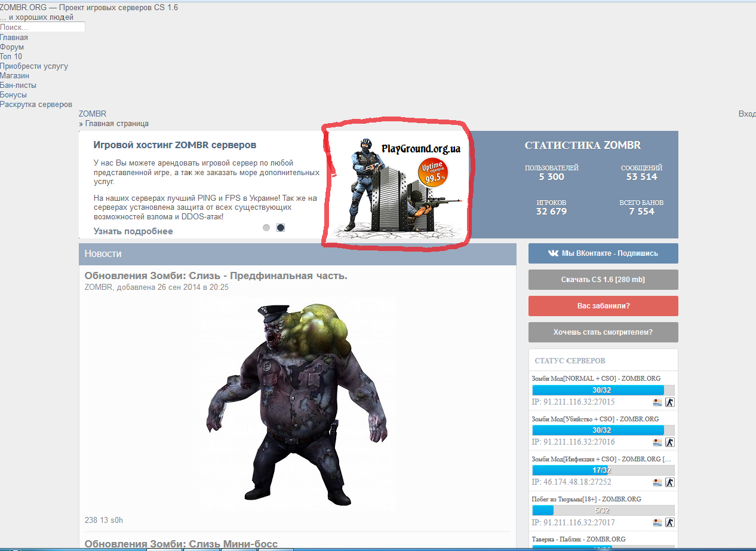Click 17/32 player bar of Инфекция server
The width and height of the screenshot is (756, 551).
[x=603, y=470]
